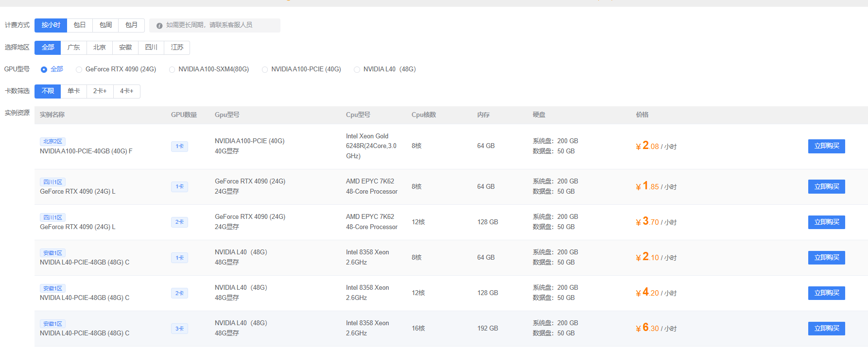Click the 2卡 badge on the ¥3.70 row
The image size is (868, 348).
tap(179, 222)
